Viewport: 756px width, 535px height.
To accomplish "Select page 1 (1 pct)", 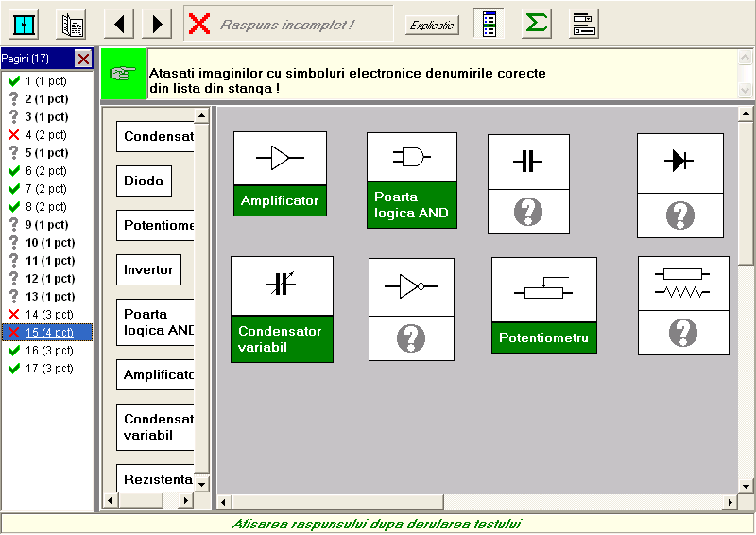I will point(45,81).
